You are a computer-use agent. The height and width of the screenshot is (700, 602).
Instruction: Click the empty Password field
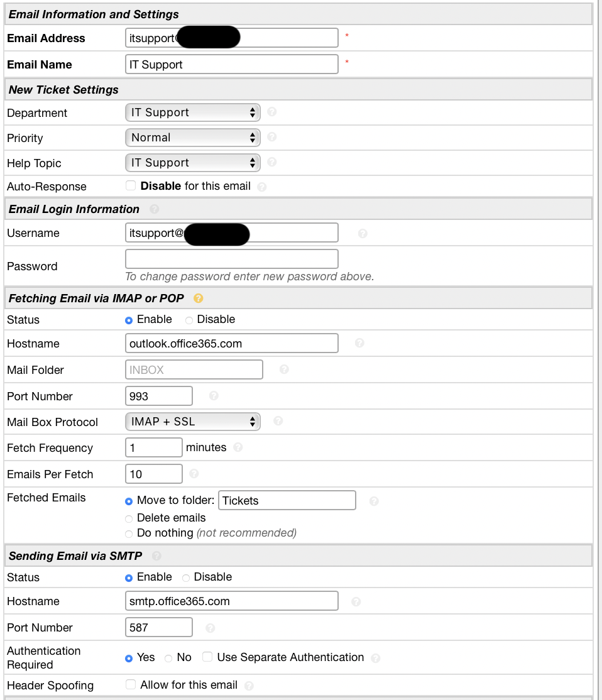pyautogui.click(x=232, y=259)
